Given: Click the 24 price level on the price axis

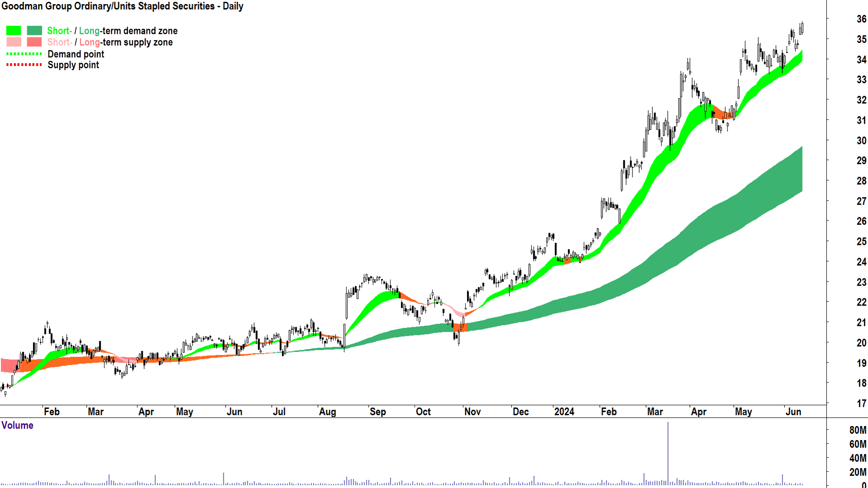Looking at the screenshot, I should (x=861, y=262).
